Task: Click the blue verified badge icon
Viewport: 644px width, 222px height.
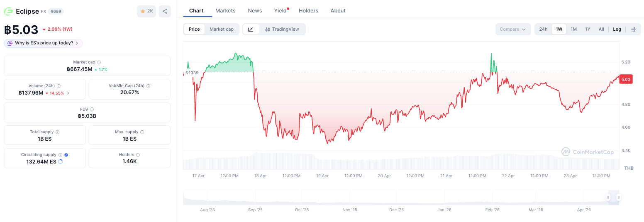Action: click(x=66, y=155)
